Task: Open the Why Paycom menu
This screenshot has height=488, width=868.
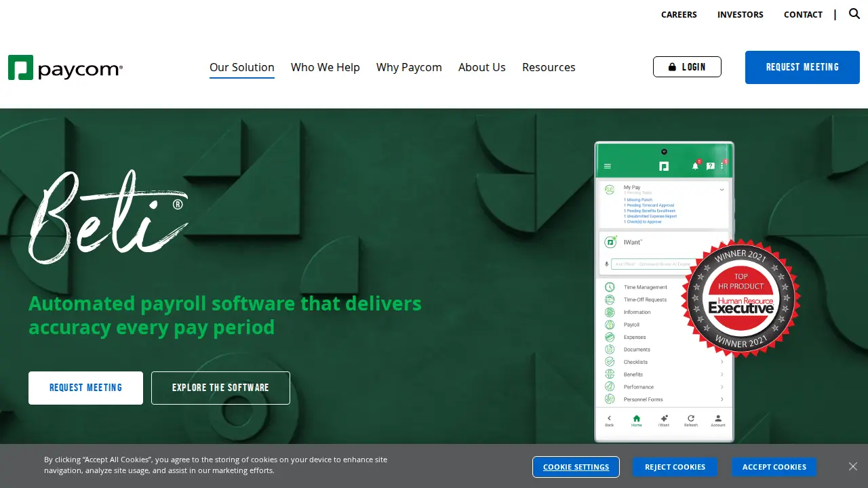Action: coord(409,67)
